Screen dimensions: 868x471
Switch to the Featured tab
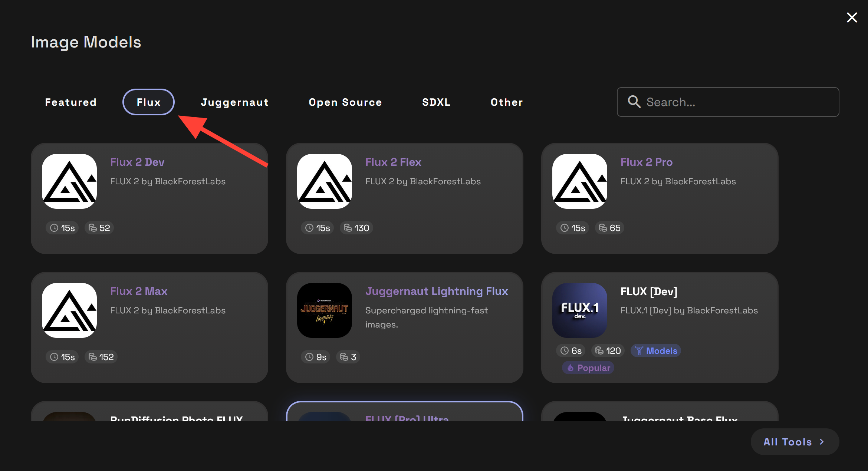pyautogui.click(x=70, y=102)
